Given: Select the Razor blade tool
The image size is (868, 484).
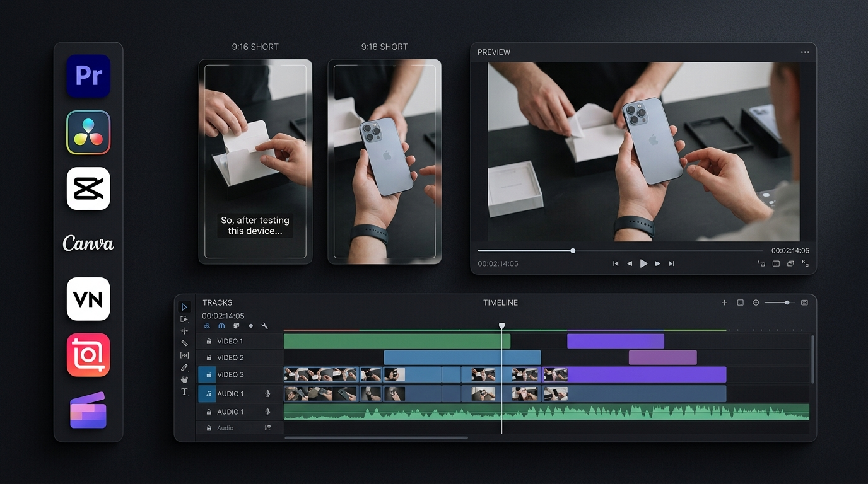Looking at the screenshot, I should 185,343.
